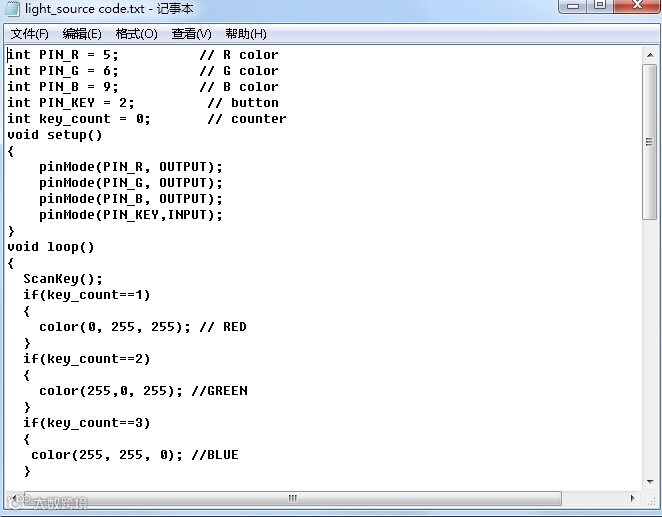Click the line 'int PIN_B = 9;'
Image resolution: width=662 pixels, height=517 pixels.
[x=63, y=87]
